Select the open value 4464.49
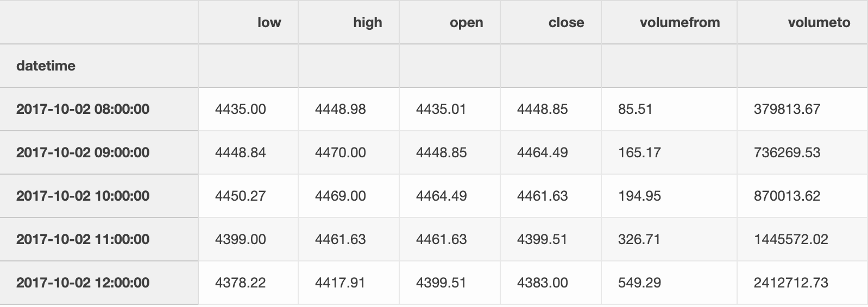Image resolution: width=868 pixels, height=307 pixels. point(441,196)
